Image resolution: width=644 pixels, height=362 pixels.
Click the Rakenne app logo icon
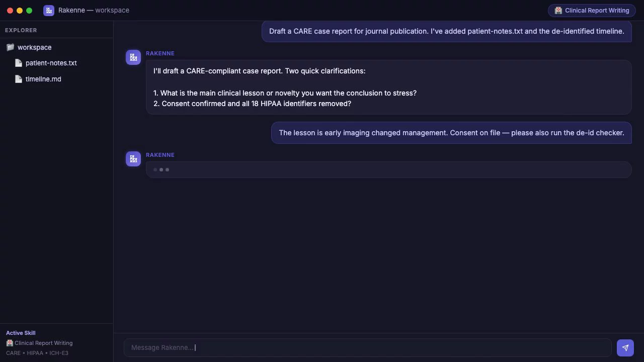(x=49, y=10)
